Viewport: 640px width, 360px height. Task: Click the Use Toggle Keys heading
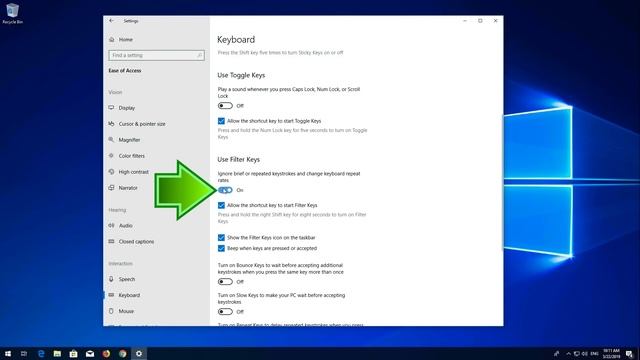[x=241, y=75]
